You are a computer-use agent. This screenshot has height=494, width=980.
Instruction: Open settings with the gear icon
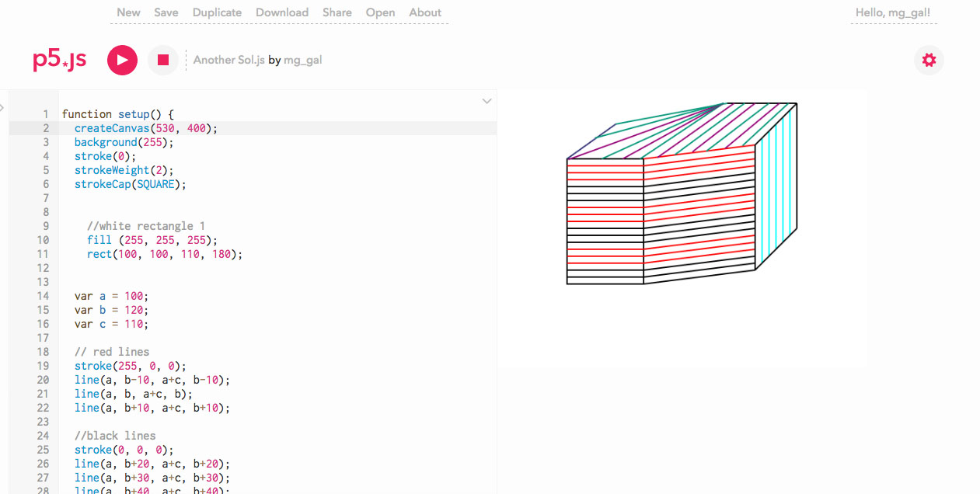tap(929, 60)
